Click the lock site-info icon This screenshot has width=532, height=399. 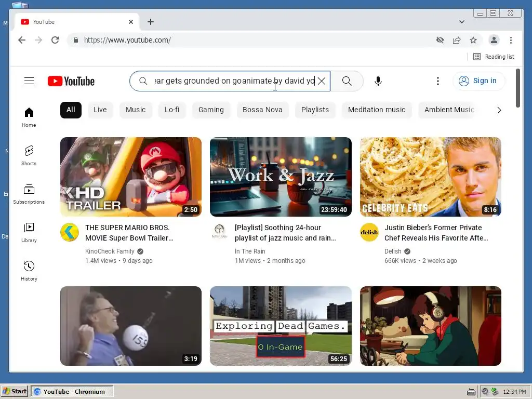coord(76,40)
